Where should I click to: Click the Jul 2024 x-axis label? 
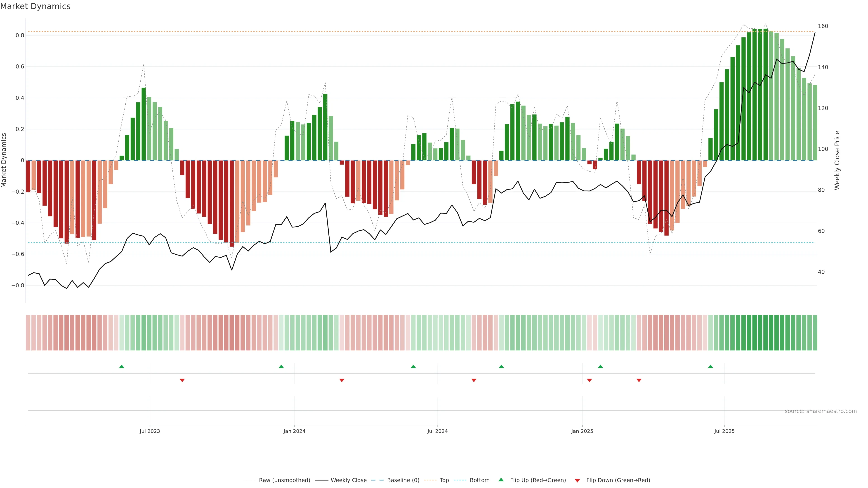pyautogui.click(x=437, y=431)
